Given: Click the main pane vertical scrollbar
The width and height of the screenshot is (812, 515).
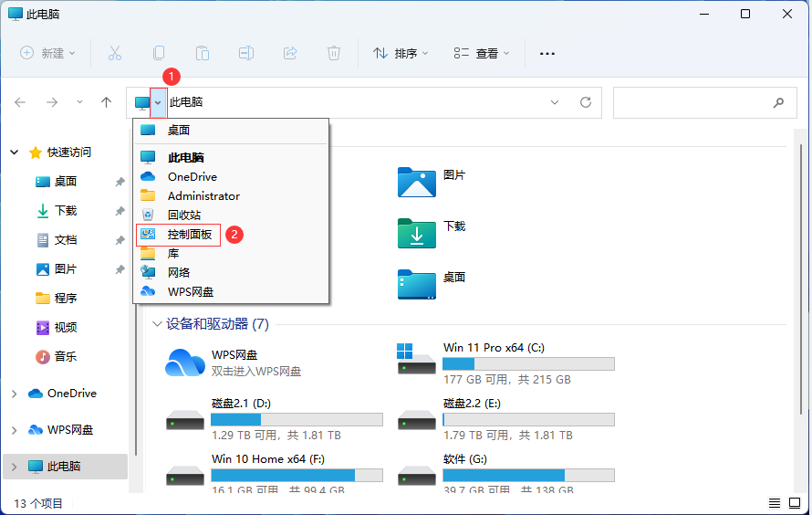Looking at the screenshot, I should pyautogui.click(x=801, y=279).
